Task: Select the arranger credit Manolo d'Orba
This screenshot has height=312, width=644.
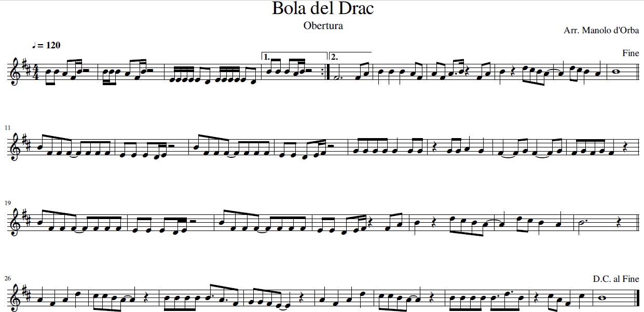Action: pyautogui.click(x=601, y=31)
